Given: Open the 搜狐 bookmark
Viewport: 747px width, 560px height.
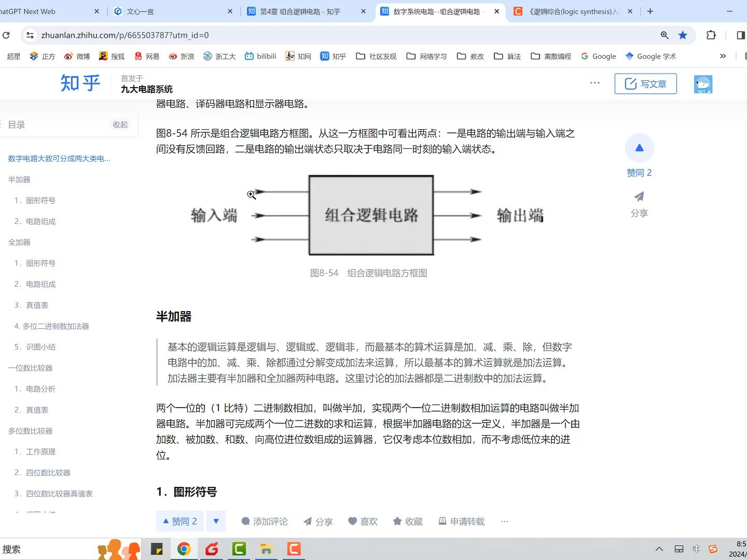Looking at the screenshot, I should (112, 56).
